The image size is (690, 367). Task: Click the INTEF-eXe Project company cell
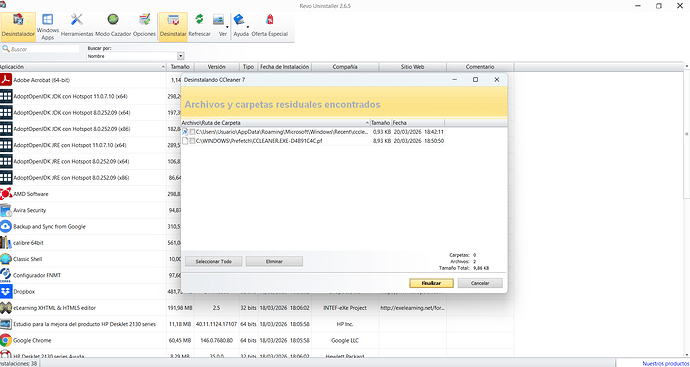(345, 308)
